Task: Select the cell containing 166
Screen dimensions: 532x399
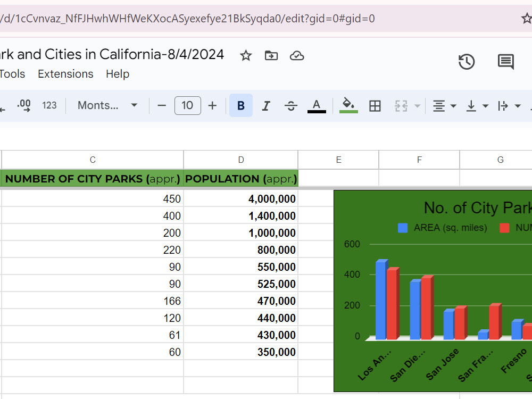Action: click(93, 301)
